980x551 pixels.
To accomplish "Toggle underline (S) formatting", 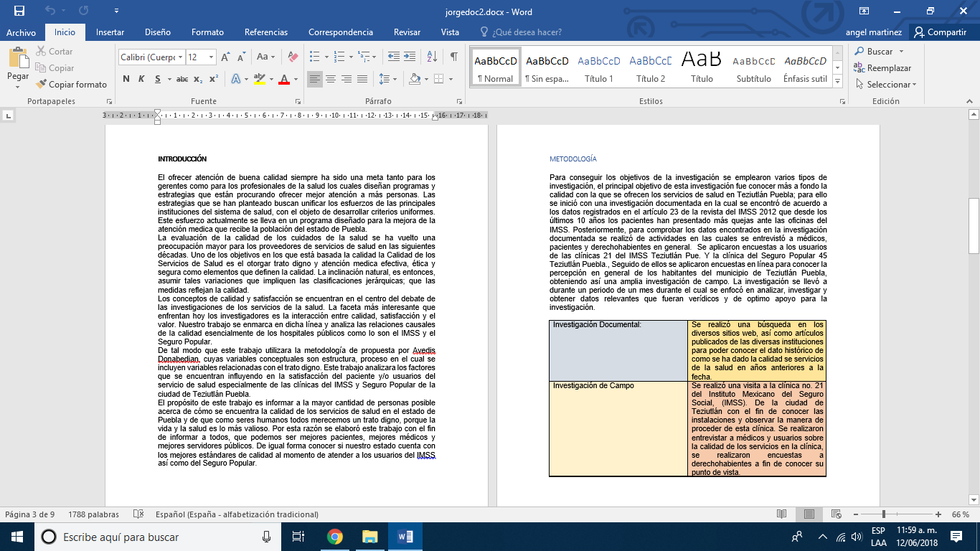I will pyautogui.click(x=157, y=79).
